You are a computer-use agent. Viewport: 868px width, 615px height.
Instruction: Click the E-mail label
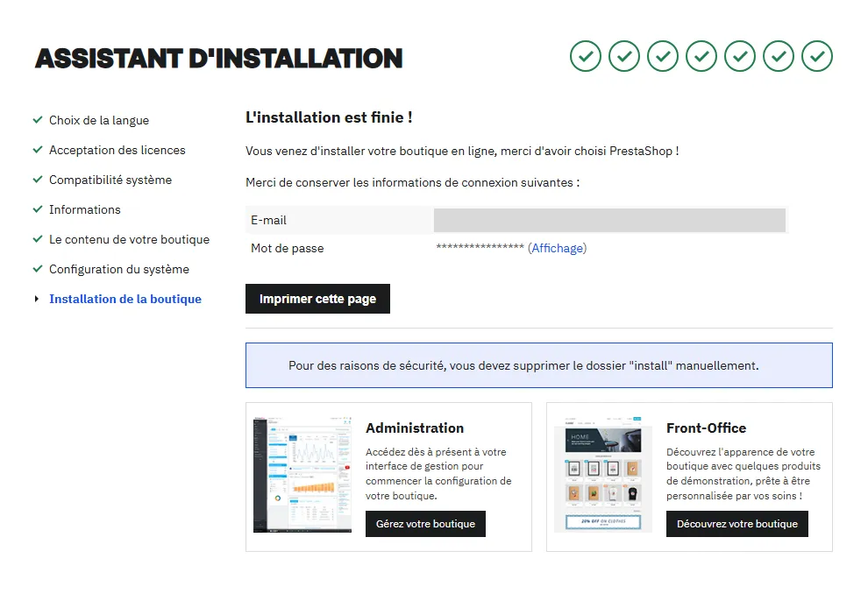pos(268,220)
